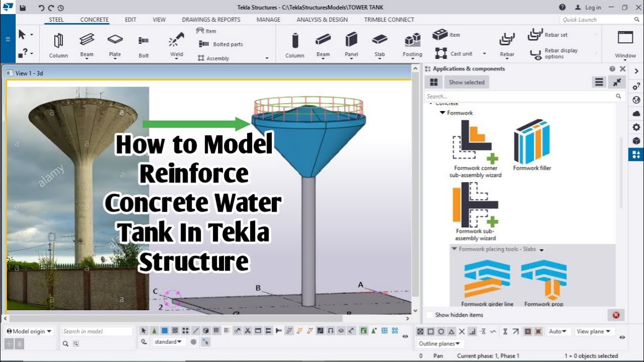Image resolution: width=644 pixels, height=362 pixels.
Task: Open the gear icon in right side pane
Action: tap(636, 127)
